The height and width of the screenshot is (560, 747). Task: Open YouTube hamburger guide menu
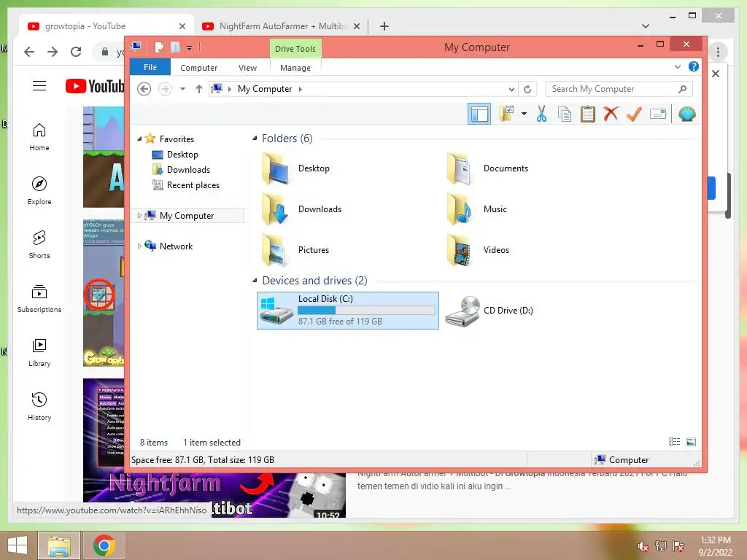39,86
